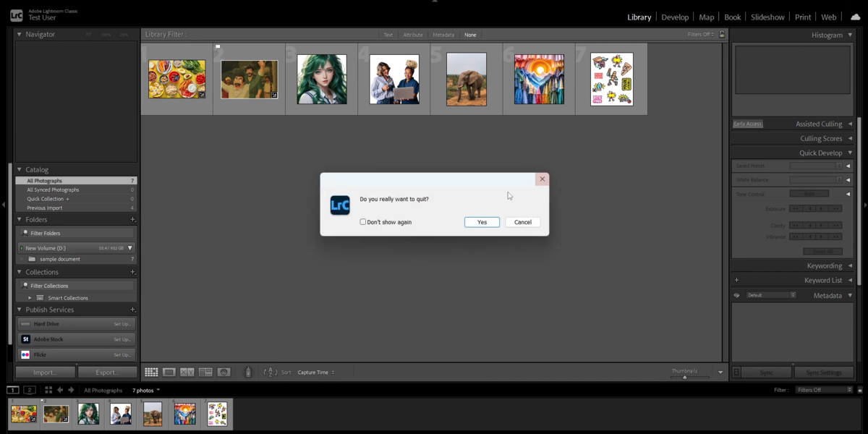868x434 pixels.
Task: Open the Print module
Action: point(803,17)
